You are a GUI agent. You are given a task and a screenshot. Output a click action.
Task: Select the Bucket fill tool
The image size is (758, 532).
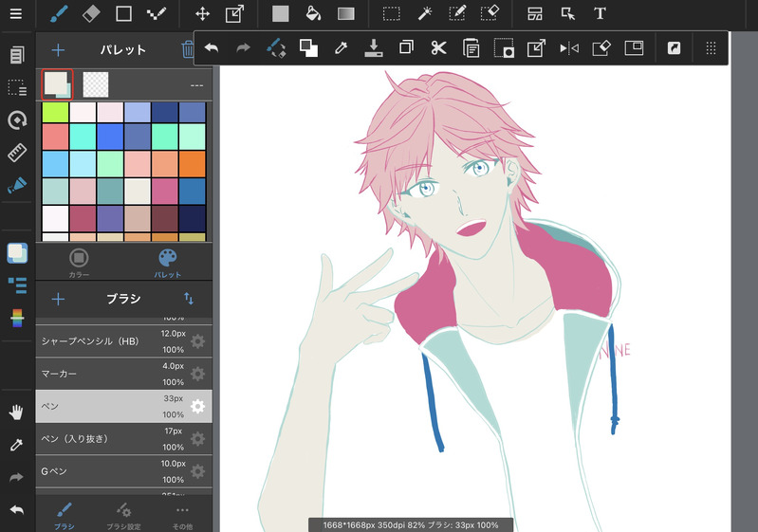coord(312,14)
